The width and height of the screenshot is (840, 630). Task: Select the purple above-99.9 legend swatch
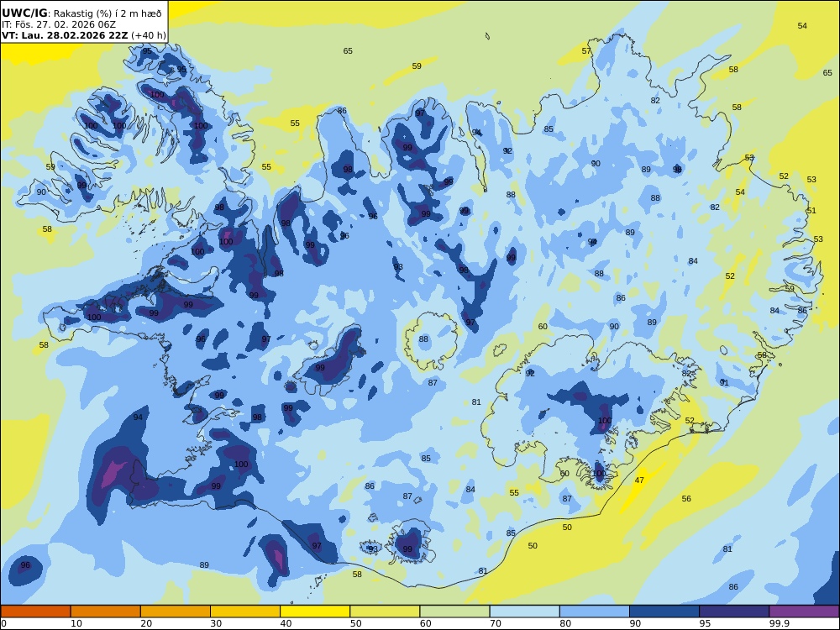(x=804, y=612)
